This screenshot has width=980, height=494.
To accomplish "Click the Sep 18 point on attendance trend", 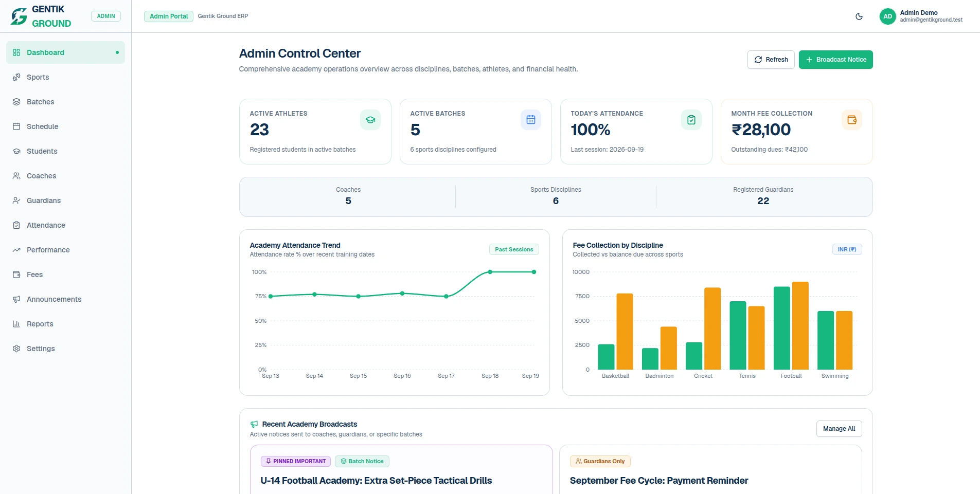I will tap(490, 272).
